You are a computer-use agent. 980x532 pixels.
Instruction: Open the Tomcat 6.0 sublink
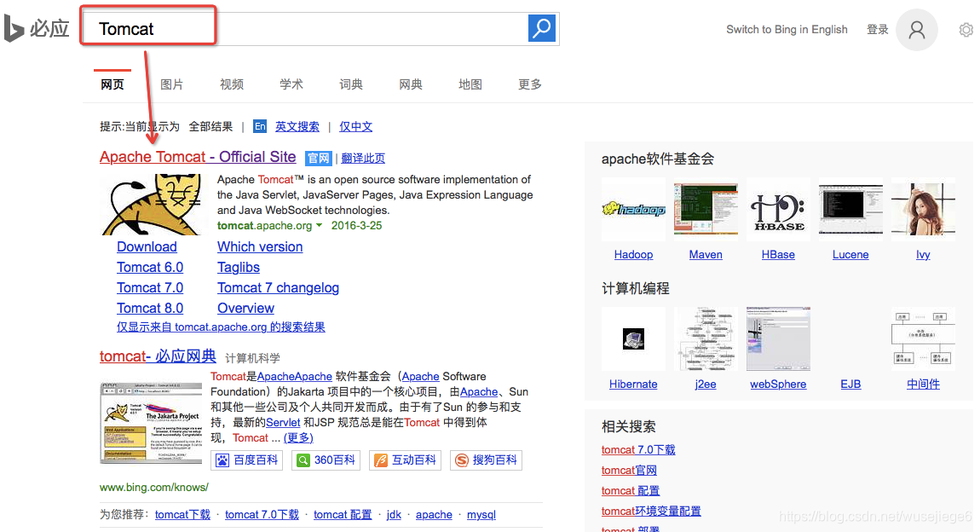pos(150,268)
